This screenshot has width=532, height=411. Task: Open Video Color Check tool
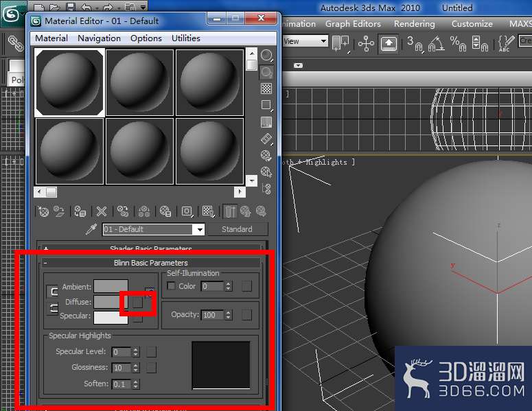click(266, 121)
